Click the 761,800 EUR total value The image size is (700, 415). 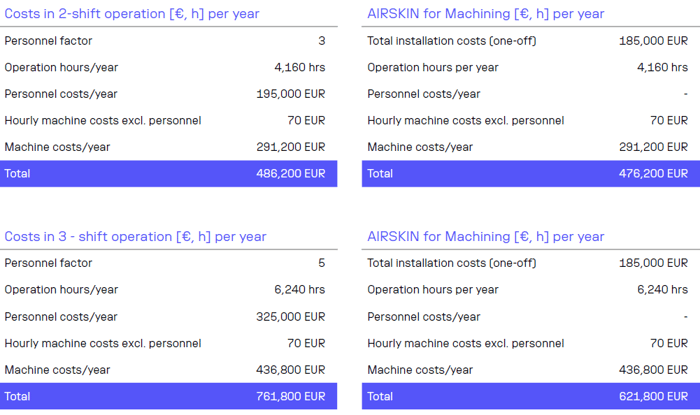pyautogui.click(x=290, y=396)
